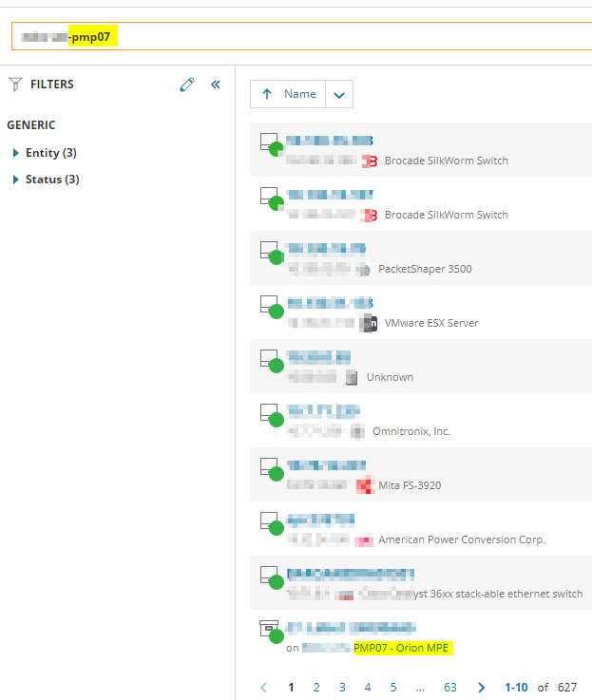This screenshot has height=700, width=592.
Task: Open the sort-by dropdown chevron
Action: click(x=339, y=94)
